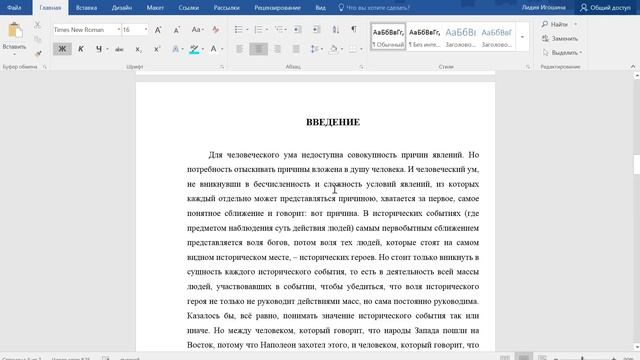The height and width of the screenshot is (360, 640).
Task: Sort the selection with the A-Z icon
Action: click(336, 30)
